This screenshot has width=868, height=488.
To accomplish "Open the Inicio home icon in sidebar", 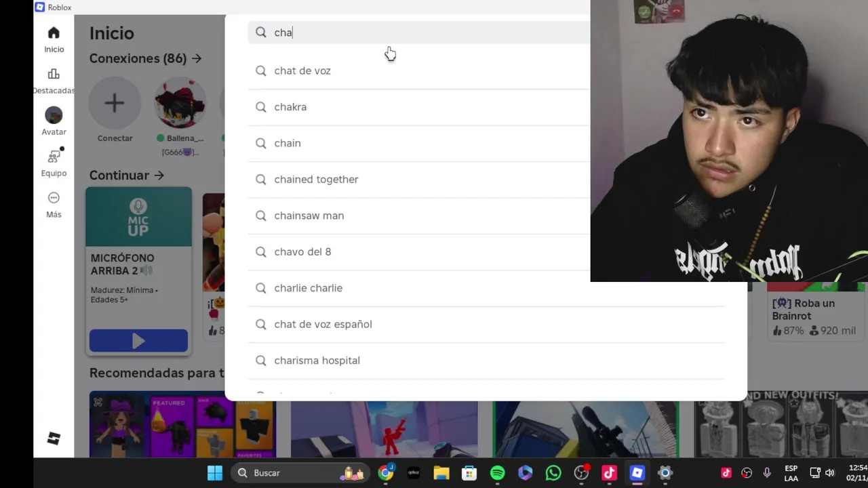I will (x=54, y=33).
